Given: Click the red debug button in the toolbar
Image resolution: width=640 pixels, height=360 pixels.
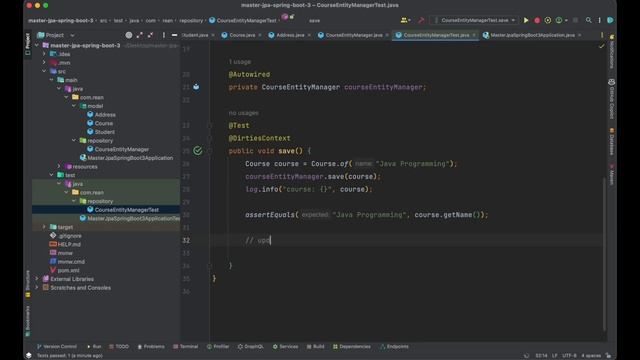Looking at the screenshot, I should click(x=537, y=20).
